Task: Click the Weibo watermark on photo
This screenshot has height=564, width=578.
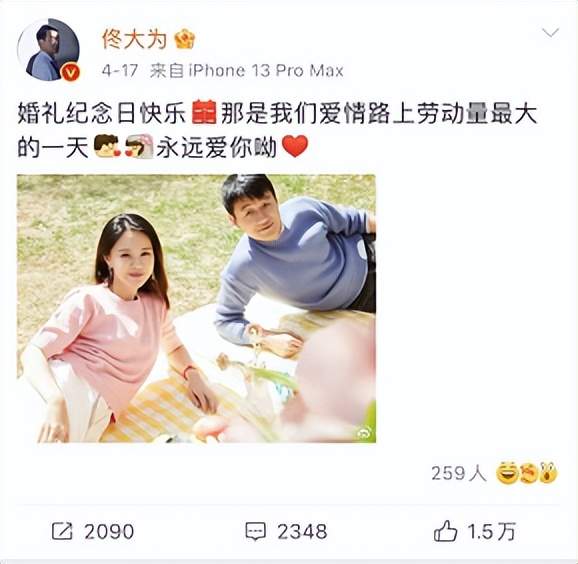Action: coord(364,434)
